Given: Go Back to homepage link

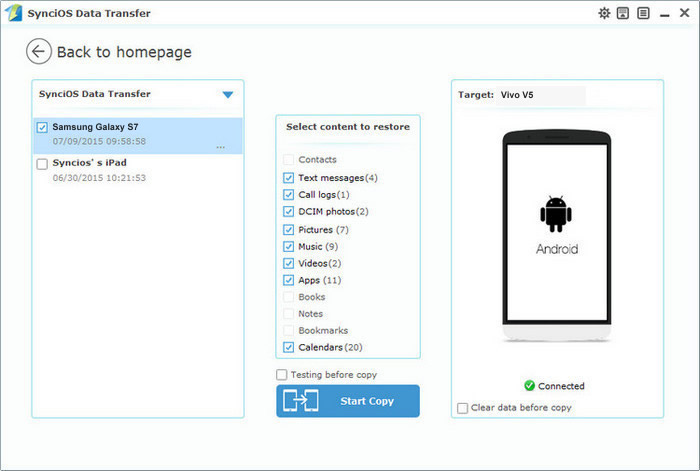Looking at the screenshot, I should coord(124,52).
